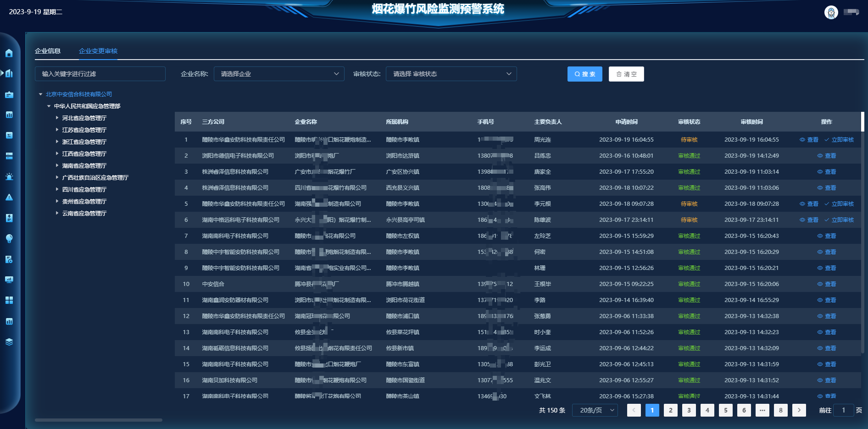Switch to the 企业信息 tab
This screenshot has height=429, width=868.
[x=48, y=51]
